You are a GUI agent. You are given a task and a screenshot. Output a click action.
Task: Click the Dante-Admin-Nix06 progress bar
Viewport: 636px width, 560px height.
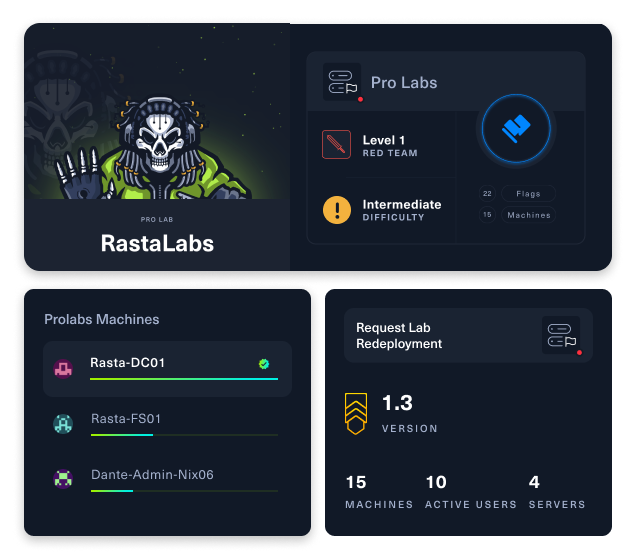point(184,491)
